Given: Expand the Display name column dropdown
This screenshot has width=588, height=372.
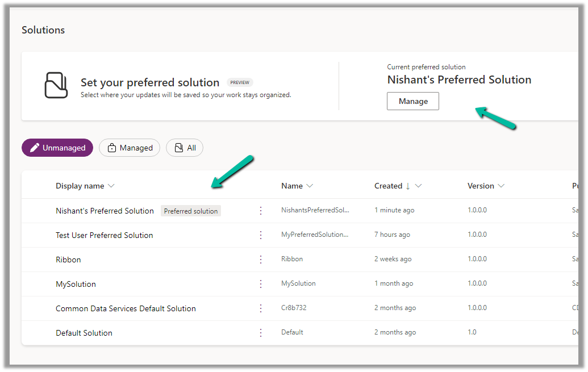Looking at the screenshot, I should coord(111,186).
